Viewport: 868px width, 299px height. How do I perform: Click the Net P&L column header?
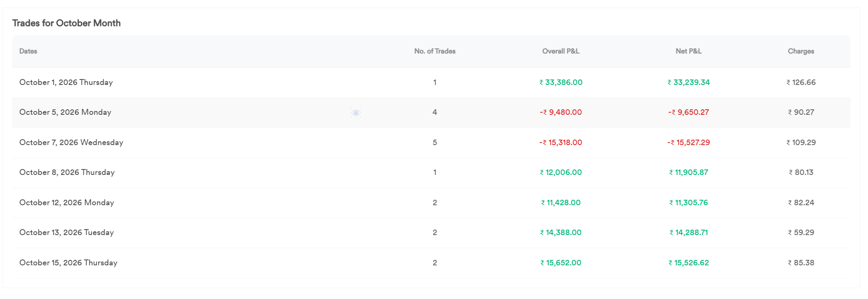(689, 51)
